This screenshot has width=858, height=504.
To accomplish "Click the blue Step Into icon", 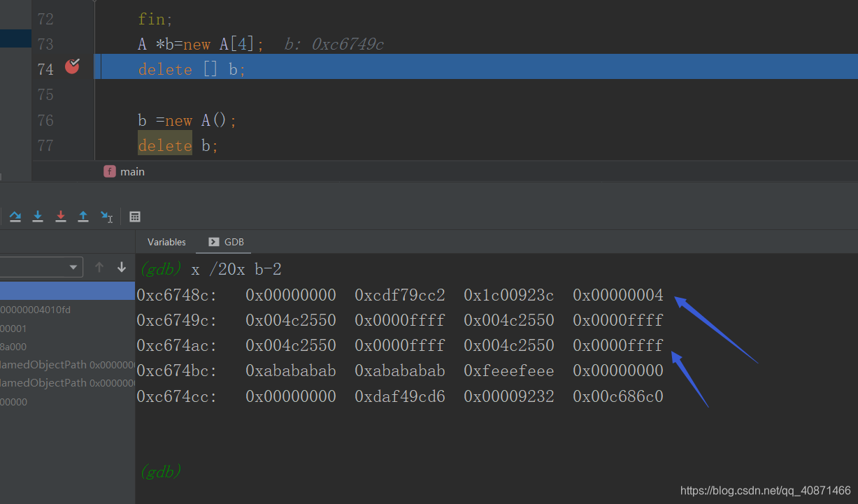I will click(x=38, y=217).
